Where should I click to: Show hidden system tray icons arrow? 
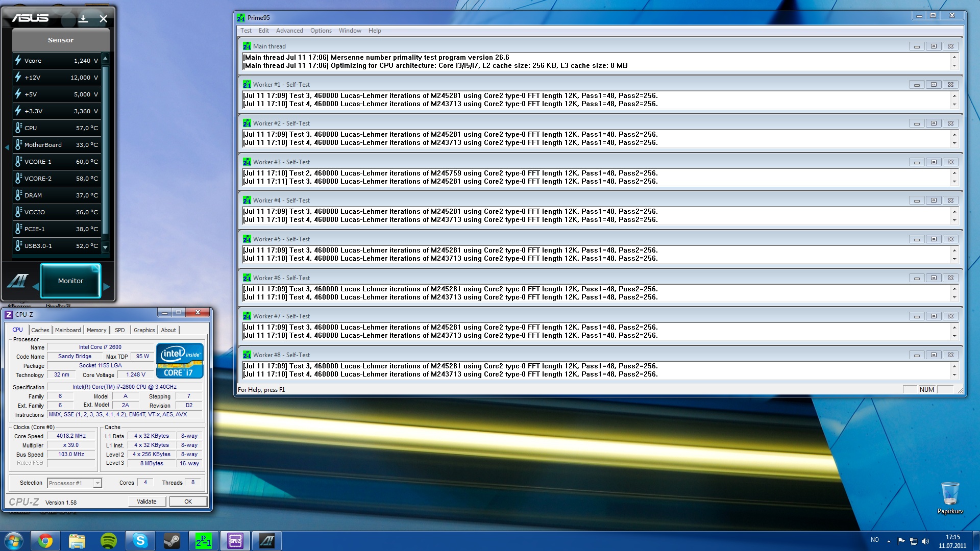pos(889,541)
